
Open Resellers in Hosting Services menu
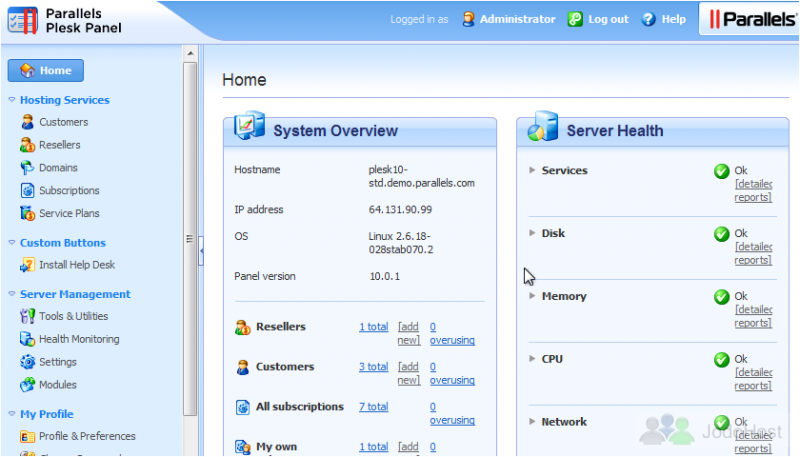60,145
